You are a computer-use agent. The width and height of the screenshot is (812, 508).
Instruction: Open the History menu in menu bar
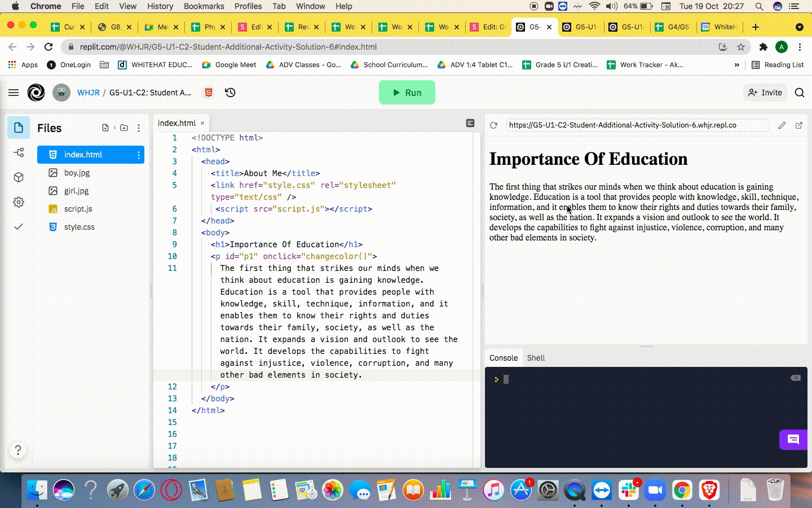(160, 6)
